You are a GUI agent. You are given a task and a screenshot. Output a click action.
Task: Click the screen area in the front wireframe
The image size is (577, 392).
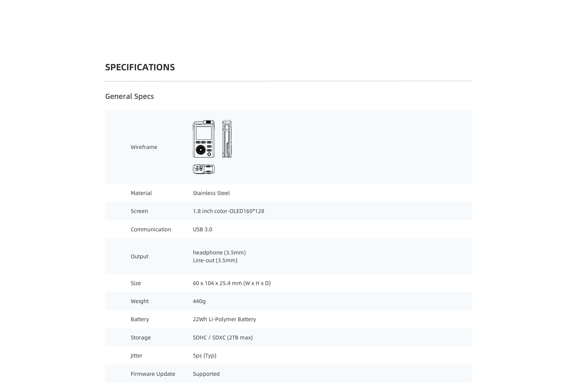point(204,133)
